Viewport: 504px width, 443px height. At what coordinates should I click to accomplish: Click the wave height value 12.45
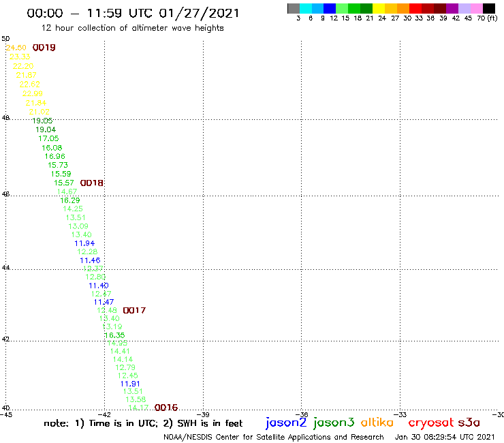128,376
